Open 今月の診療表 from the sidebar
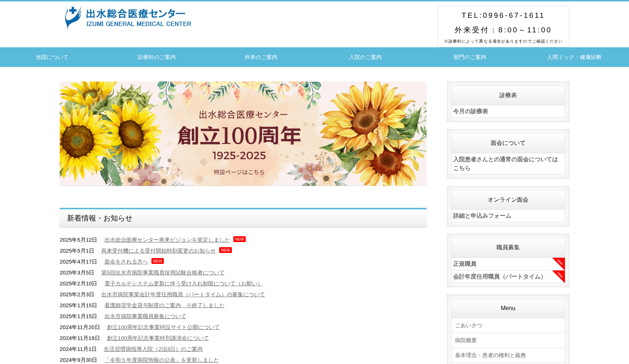Image resolution: width=629 pixels, height=364 pixels. click(x=470, y=111)
